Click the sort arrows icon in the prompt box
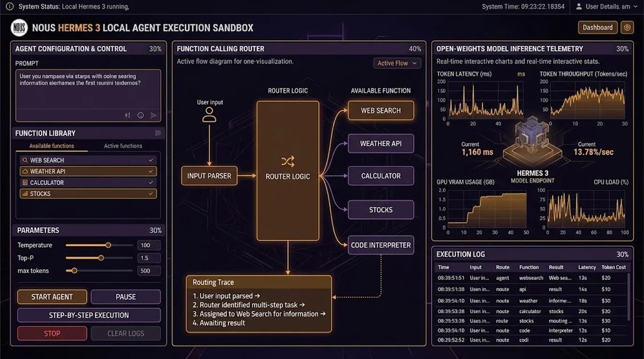 pos(127,115)
